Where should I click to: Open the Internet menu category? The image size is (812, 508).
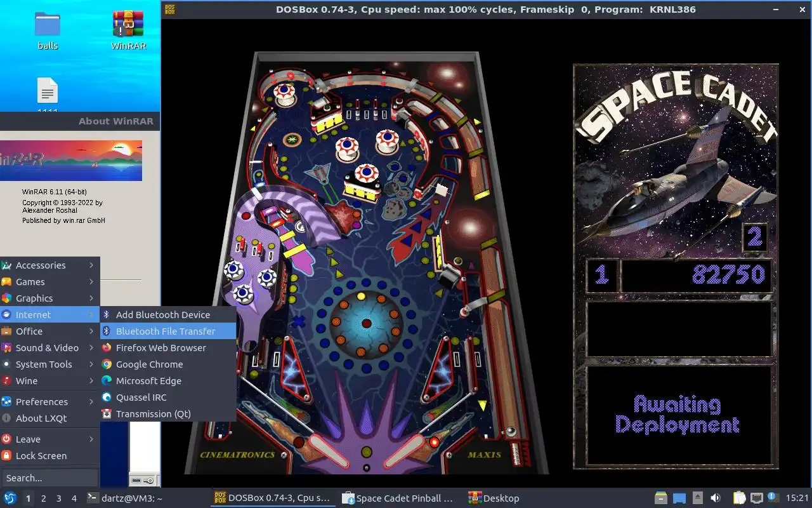pos(49,315)
